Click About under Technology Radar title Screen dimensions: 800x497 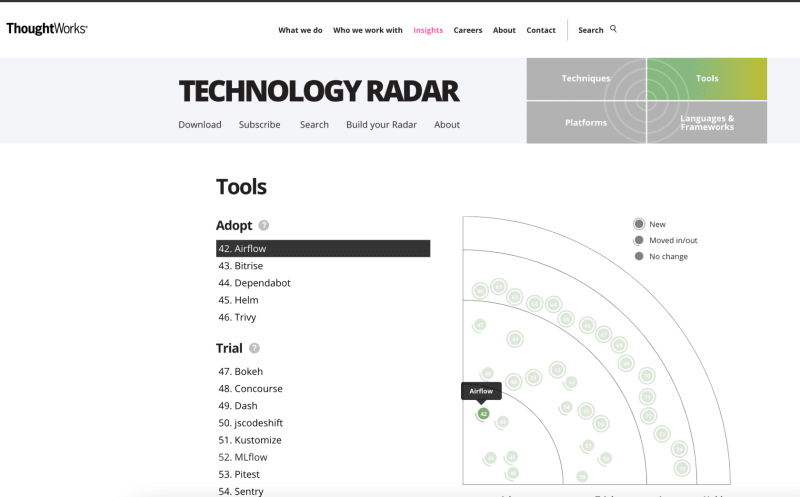[447, 125]
